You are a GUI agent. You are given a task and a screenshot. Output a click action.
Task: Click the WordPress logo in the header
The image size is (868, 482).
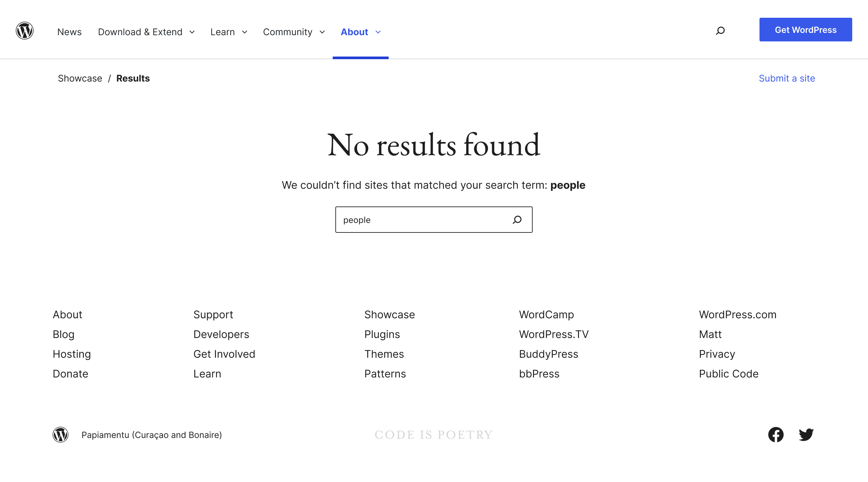click(x=24, y=30)
